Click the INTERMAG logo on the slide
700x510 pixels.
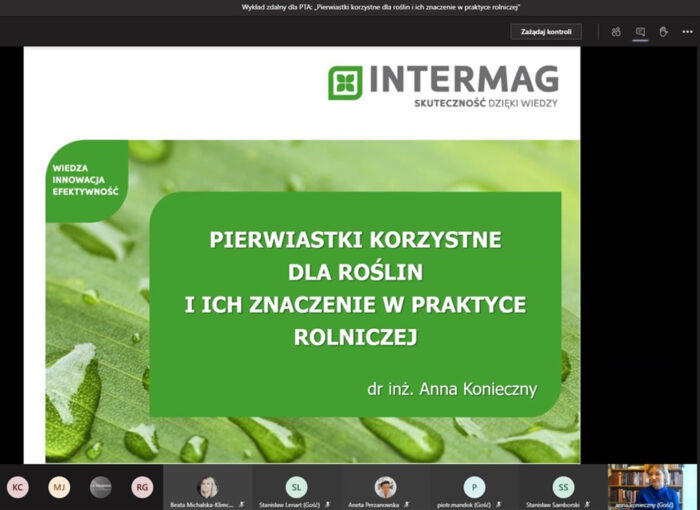click(x=443, y=84)
